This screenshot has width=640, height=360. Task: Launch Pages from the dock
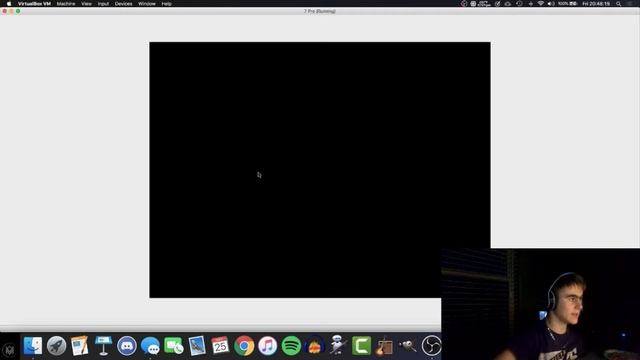click(80, 346)
